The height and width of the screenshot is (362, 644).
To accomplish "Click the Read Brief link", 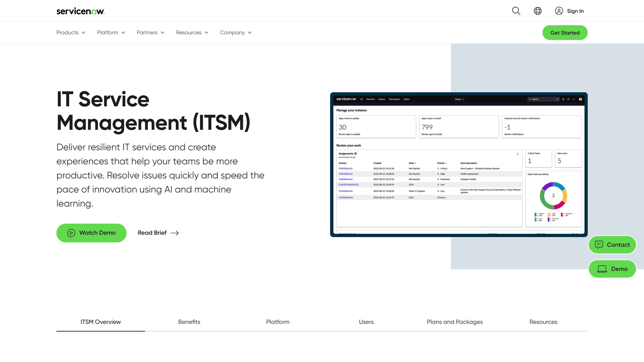I will pos(152,233).
